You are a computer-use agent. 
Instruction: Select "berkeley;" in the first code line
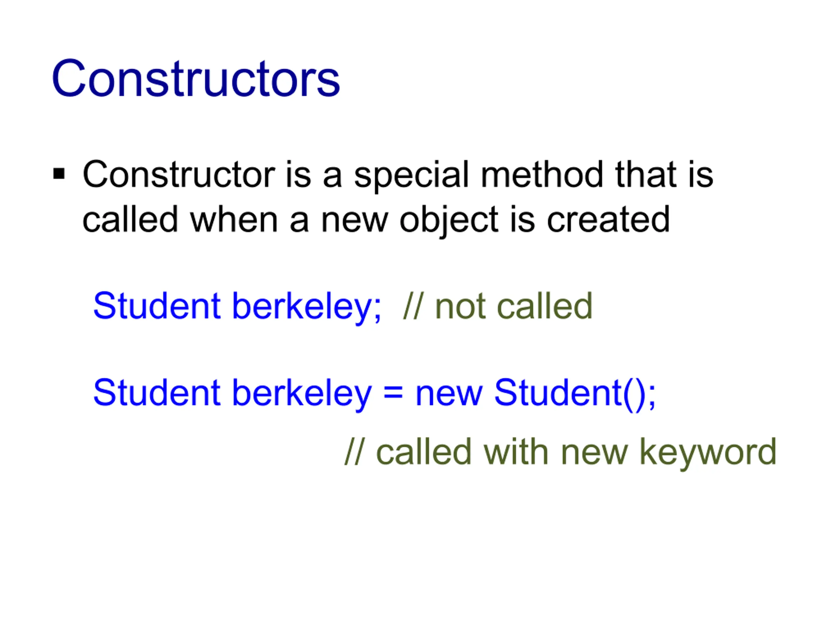tap(306, 307)
